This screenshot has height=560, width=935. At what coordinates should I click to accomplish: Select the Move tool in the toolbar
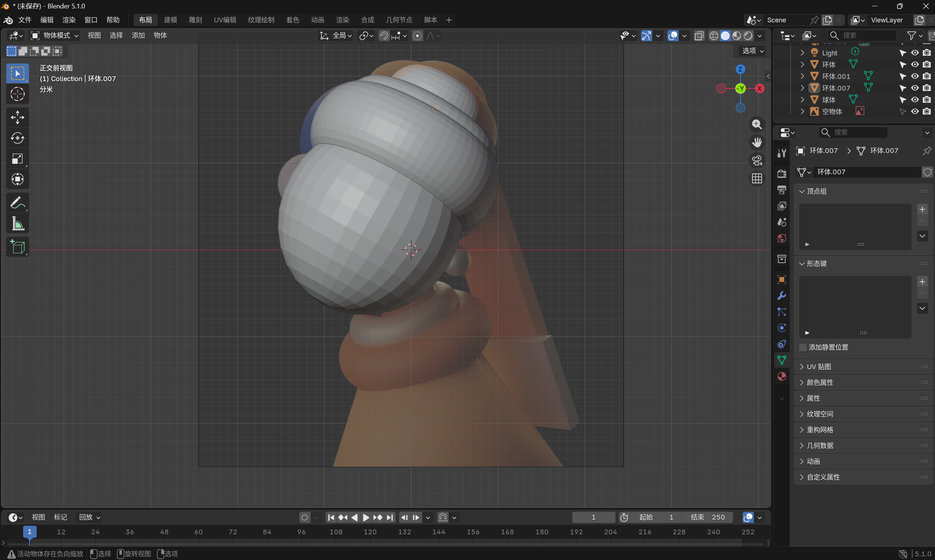click(17, 117)
